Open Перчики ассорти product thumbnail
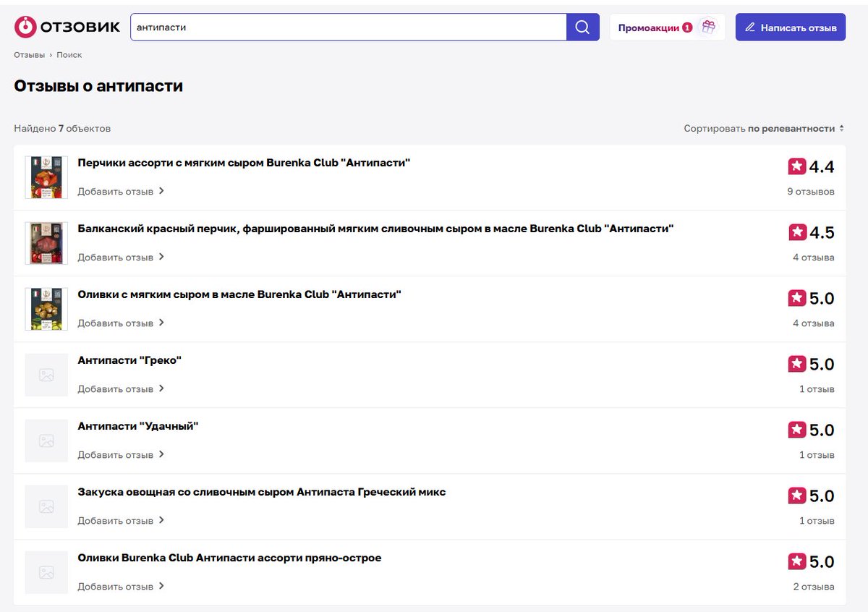 click(x=46, y=177)
